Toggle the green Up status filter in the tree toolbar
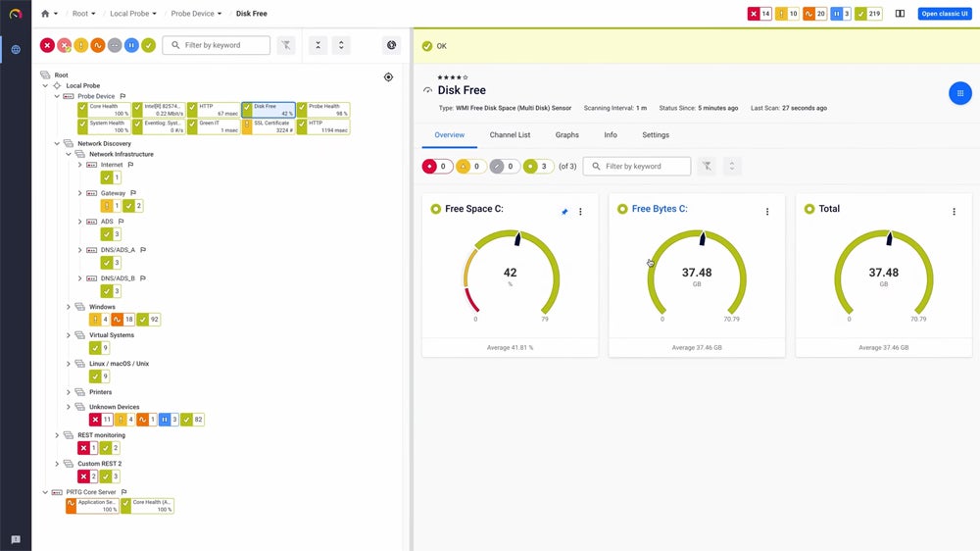This screenshot has width=980, height=551. click(x=148, y=45)
